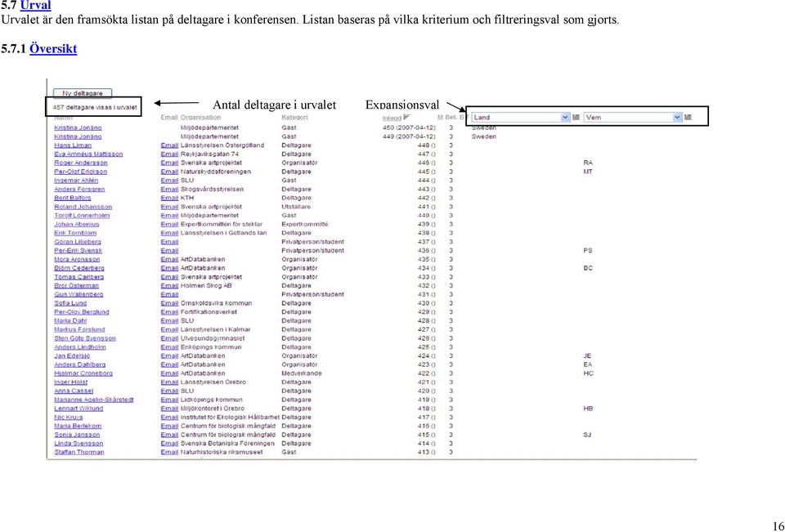Sort by the Organisation column header
Image resolution: width=785 pixels, height=532 pixels.
[x=200, y=117]
